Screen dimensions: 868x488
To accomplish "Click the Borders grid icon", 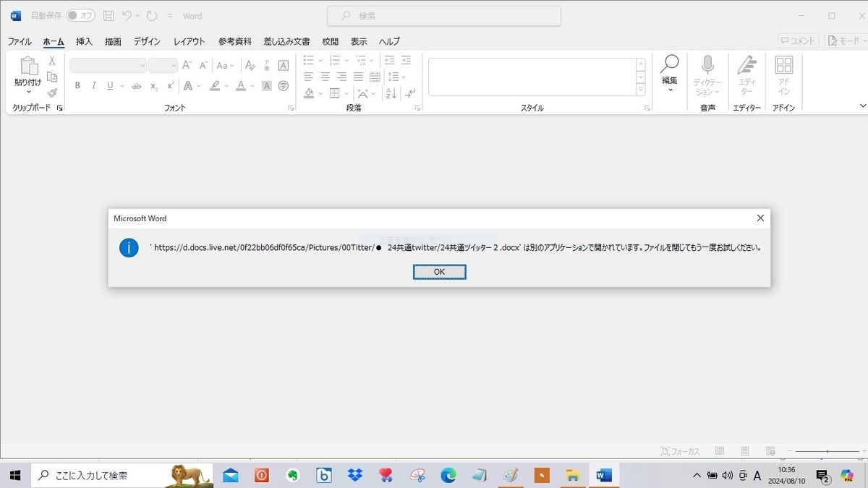I will 334,93.
